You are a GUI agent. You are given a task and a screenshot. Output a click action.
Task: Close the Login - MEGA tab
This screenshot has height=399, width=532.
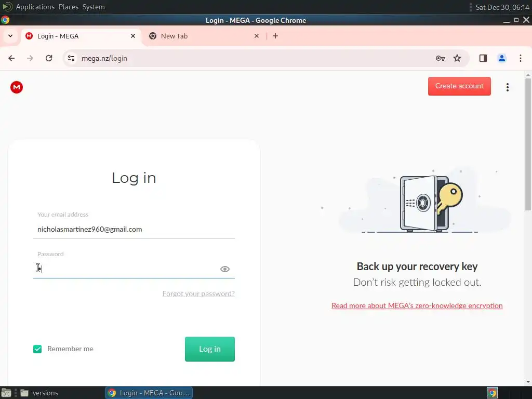tap(133, 36)
